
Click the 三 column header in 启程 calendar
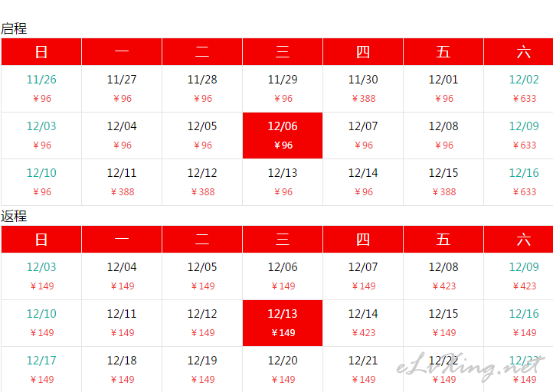[x=283, y=51]
